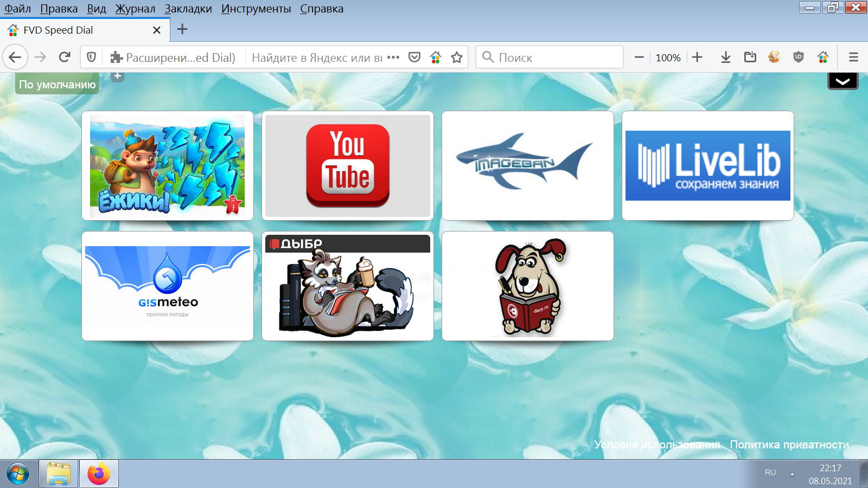The image size is (868, 488).
Task: Open the Справка menu
Action: click(x=322, y=9)
